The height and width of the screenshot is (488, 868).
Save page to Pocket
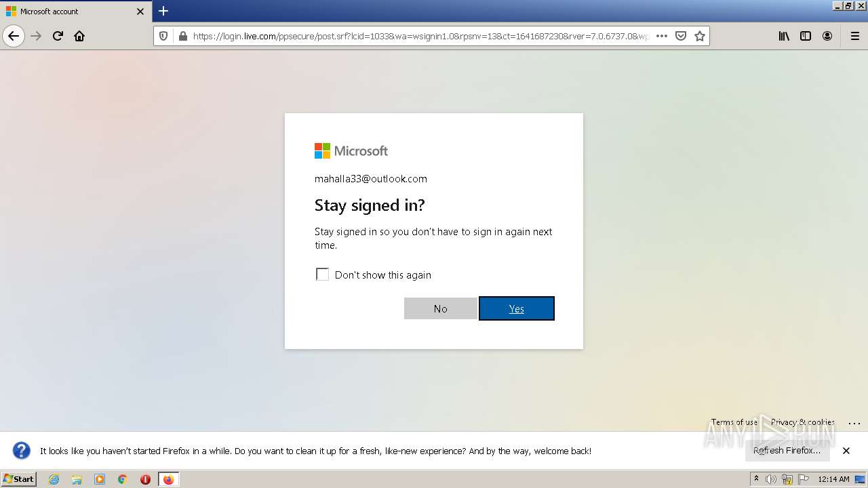681,36
